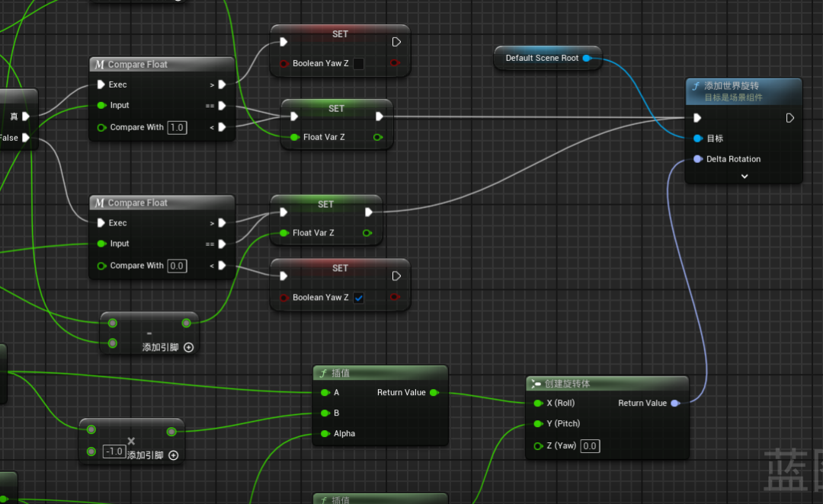Screen dimensions: 823x504
Task: Click the Input pin on lower Compare Float
Action: 102,244
